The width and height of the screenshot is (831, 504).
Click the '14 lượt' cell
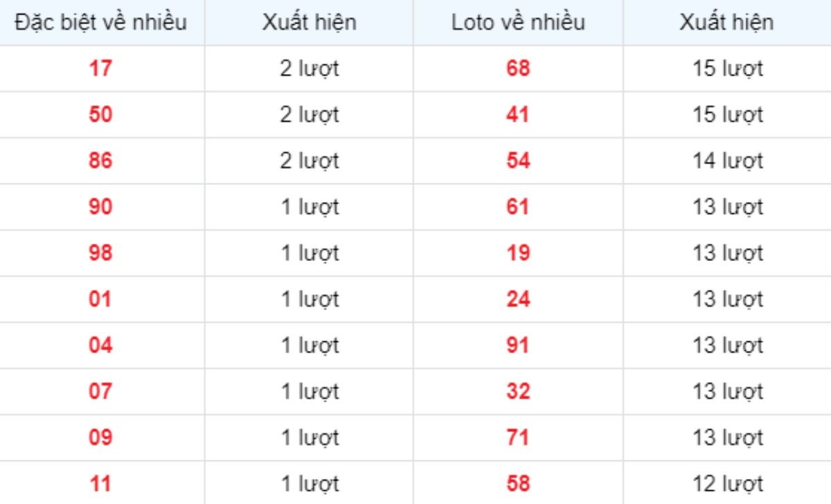pyautogui.click(x=728, y=161)
